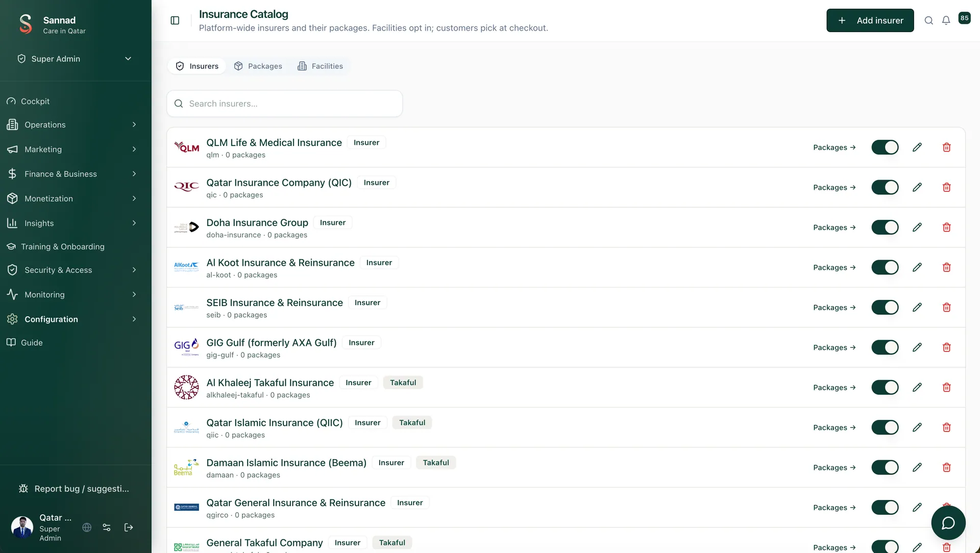The height and width of the screenshot is (553, 980).
Task: Toggle Qatar General Insurance & Reinsurance switch
Action: pyautogui.click(x=885, y=508)
